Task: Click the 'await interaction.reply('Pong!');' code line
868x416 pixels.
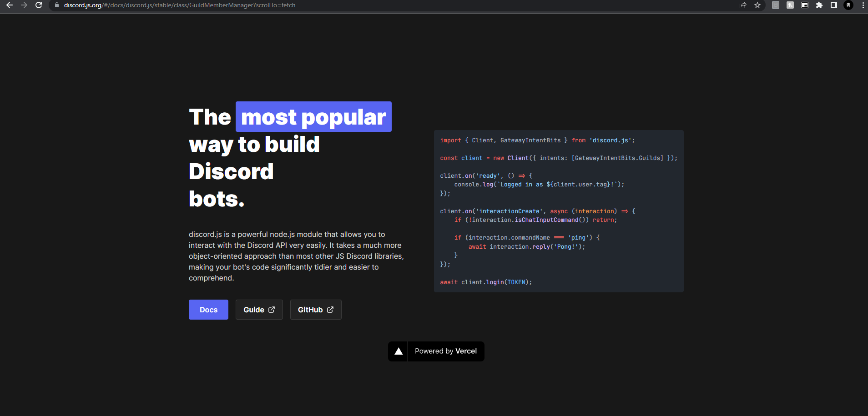Action: (527, 247)
